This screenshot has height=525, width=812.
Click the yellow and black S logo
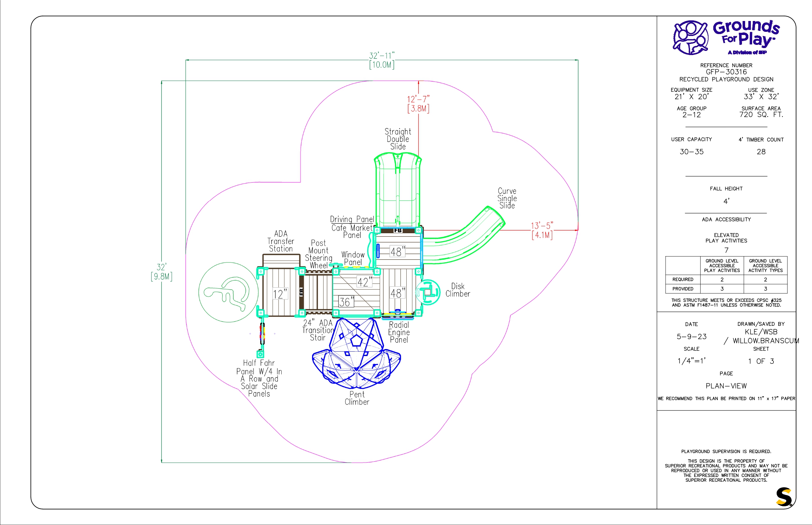784,497
